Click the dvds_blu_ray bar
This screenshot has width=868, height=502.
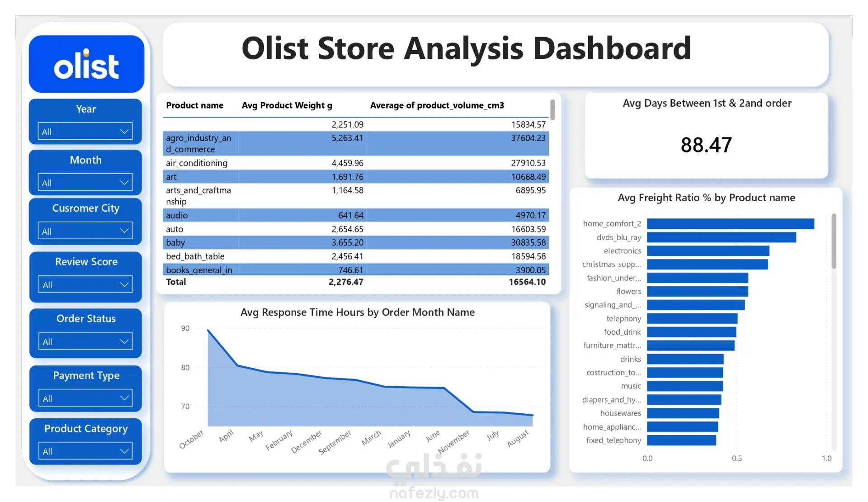tap(721, 237)
